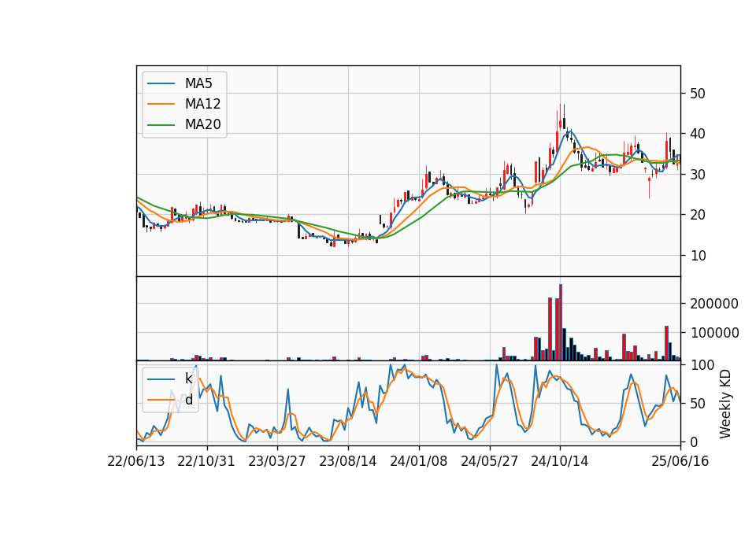756x543 pixels.
Task: Click the 22/10/31 date axis label
Action: [x=206, y=461]
